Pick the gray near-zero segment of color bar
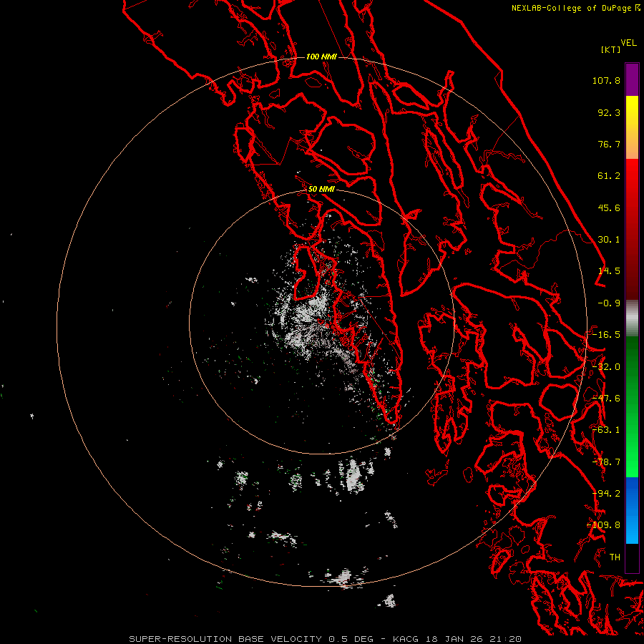Viewport: 644px width, 644px height. coord(632,318)
